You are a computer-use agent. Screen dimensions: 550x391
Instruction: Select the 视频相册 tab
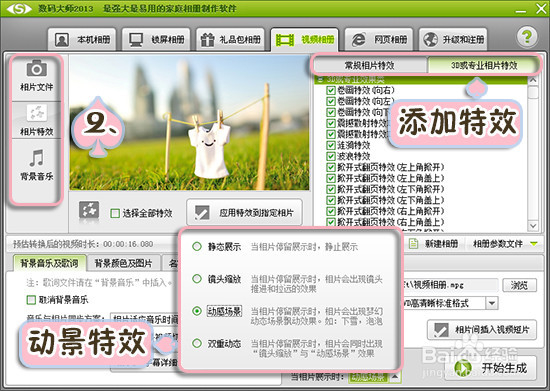pos(304,39)
